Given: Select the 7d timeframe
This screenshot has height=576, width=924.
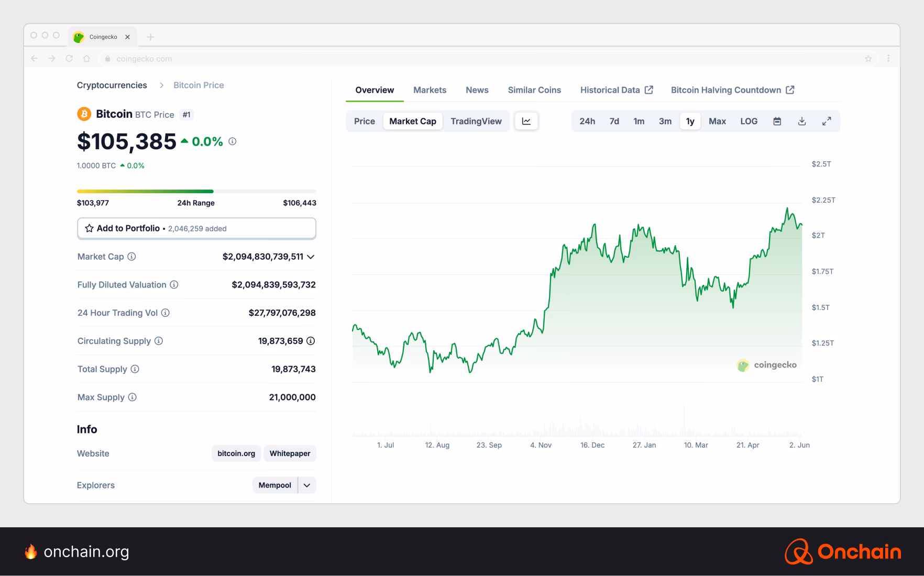Looking at the screenshot, I should [614, 121].
